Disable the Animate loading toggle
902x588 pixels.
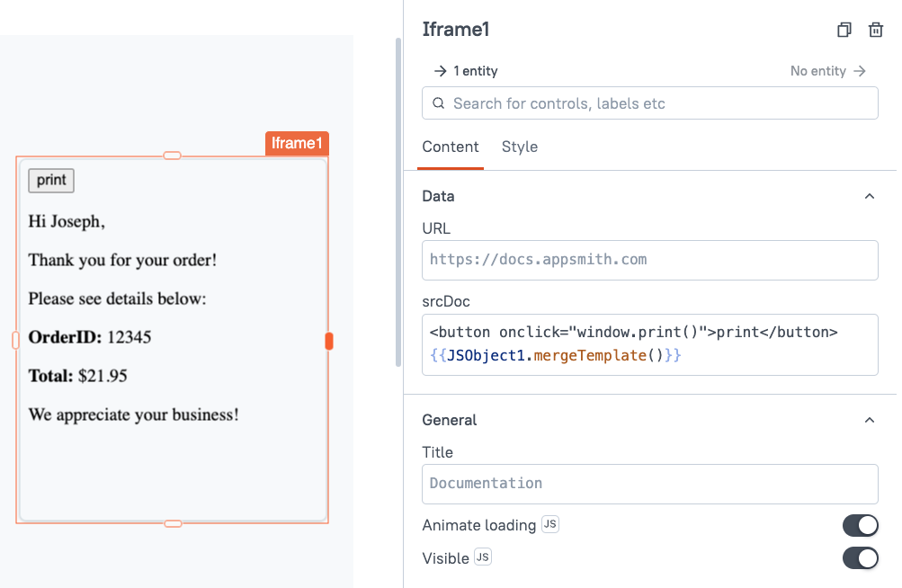(x=860, y=525)
